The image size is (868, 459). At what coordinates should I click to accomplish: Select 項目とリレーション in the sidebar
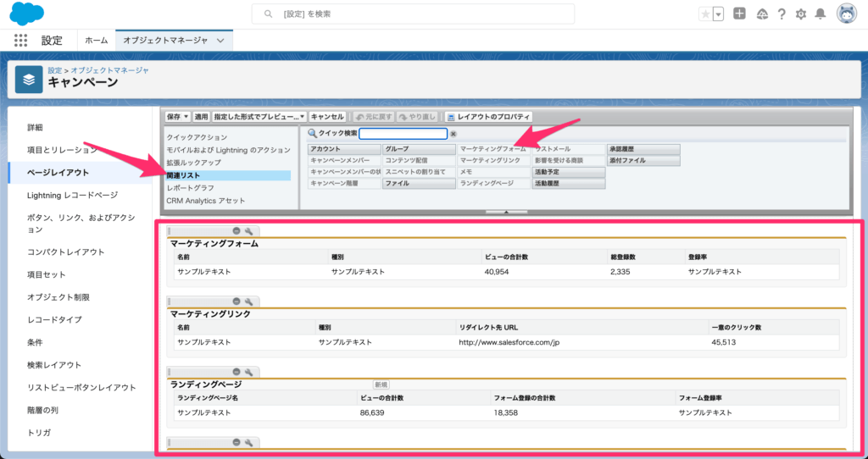coord(62,150)
